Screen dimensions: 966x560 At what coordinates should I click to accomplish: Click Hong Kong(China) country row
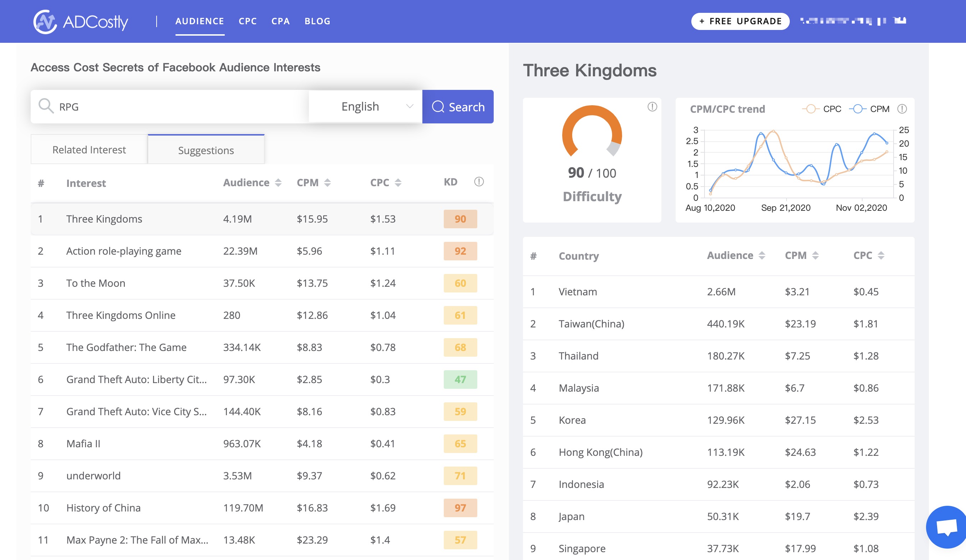pos(718,452)
